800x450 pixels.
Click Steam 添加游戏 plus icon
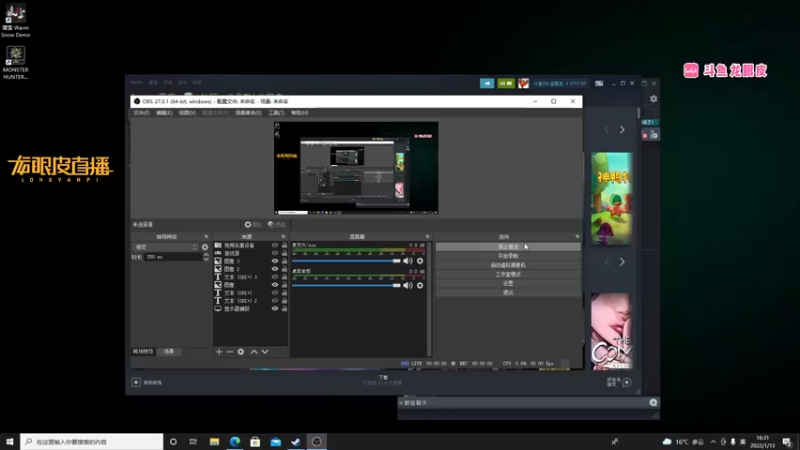[x=136, y=382]
